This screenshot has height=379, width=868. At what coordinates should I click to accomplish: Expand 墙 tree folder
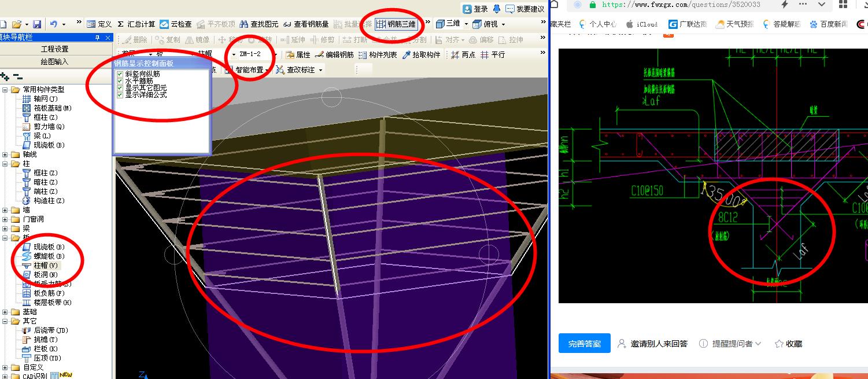pyautogui.click(x=5, y=210)
